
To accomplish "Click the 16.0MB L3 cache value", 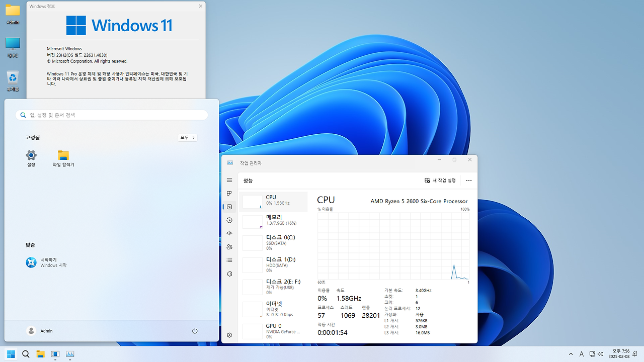I will click(423, 333).
